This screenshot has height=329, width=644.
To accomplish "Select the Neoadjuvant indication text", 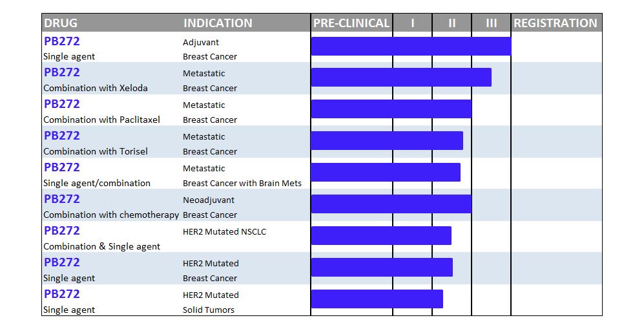I will 209,200.
